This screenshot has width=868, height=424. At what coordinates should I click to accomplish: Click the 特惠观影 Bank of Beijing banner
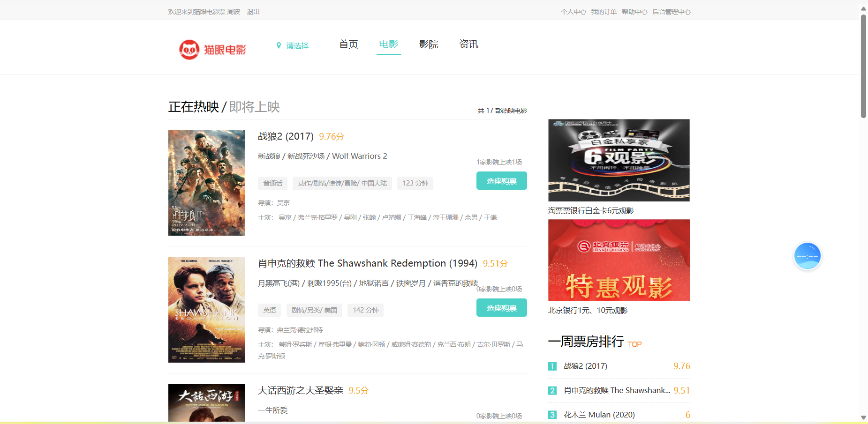pyautogui.click(x=619, y=260)
